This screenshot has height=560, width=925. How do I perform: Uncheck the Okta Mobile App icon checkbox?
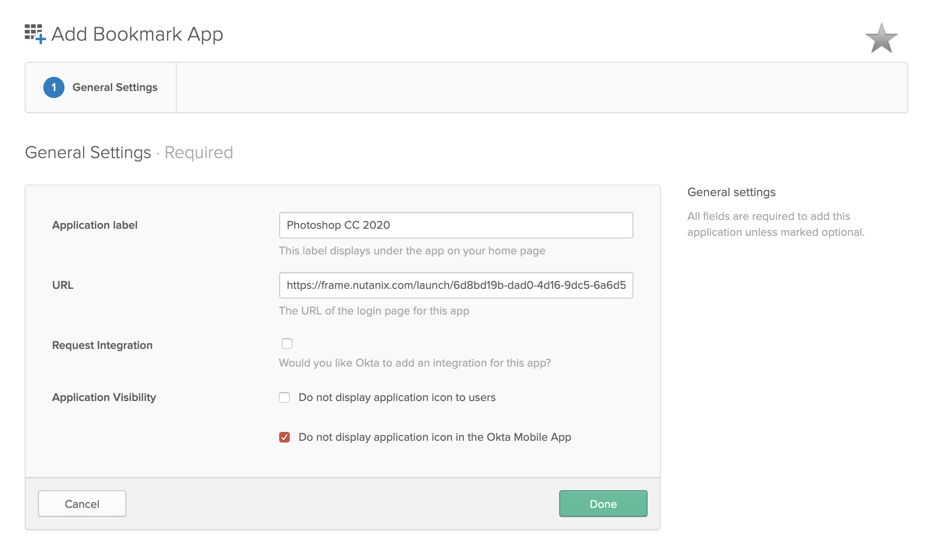tap(284, 437)
